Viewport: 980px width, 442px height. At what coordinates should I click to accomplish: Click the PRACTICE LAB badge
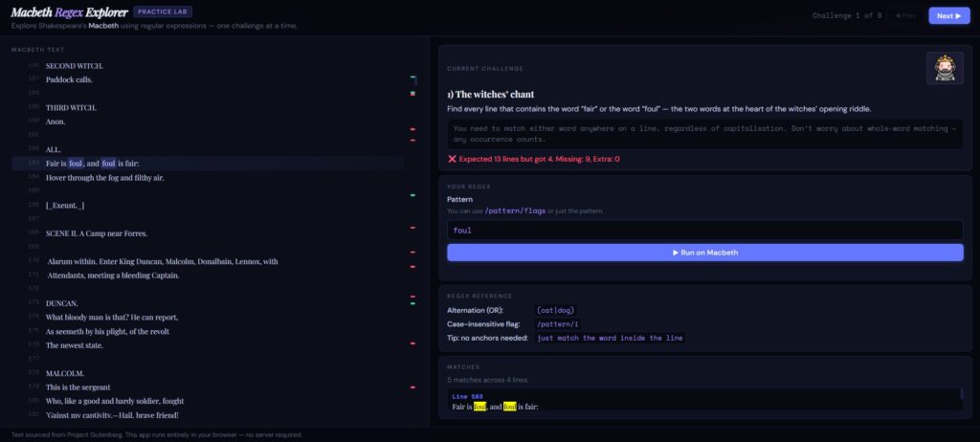163,11
